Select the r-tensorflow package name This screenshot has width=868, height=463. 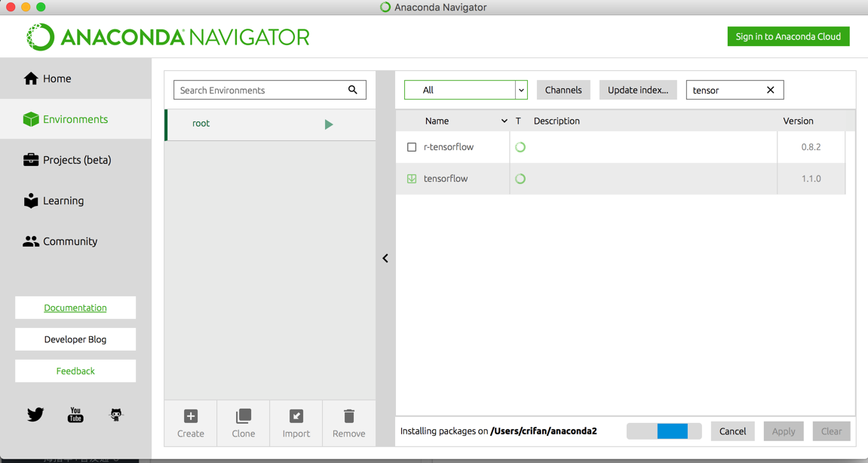[x=449, y=147]
